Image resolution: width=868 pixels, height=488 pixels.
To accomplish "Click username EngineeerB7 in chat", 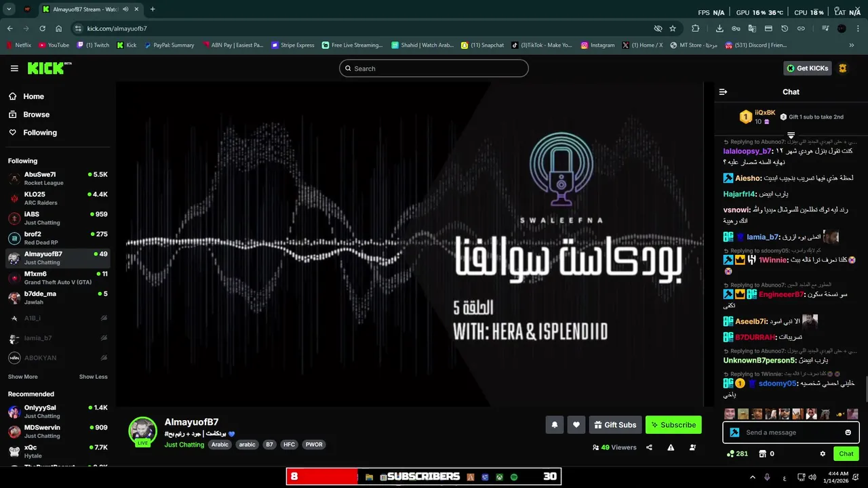I will point(781,295).
